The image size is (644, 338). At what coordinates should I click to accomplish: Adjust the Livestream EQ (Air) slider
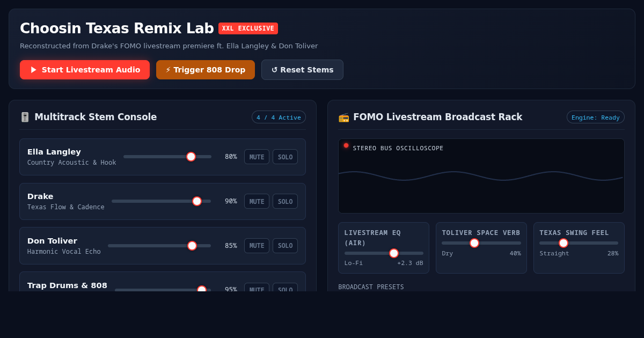pyautogui.click(x=384, y=253)
